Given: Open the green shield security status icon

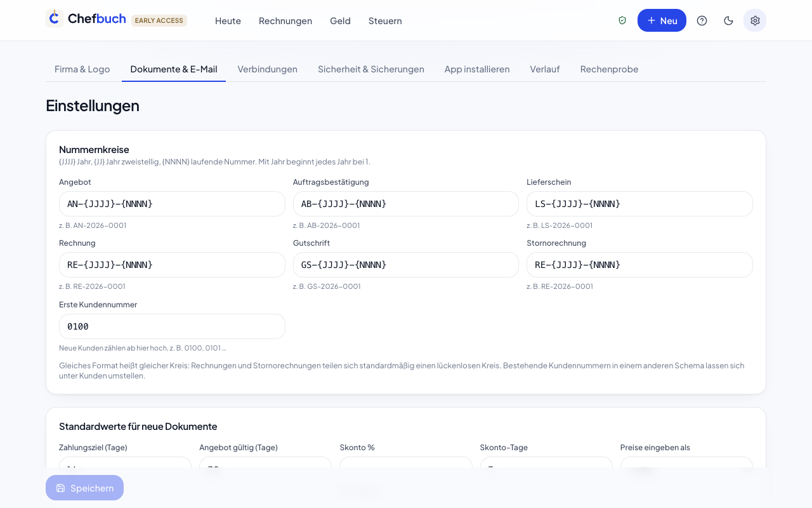Looking at the screenshot, I should coord(622,20).
